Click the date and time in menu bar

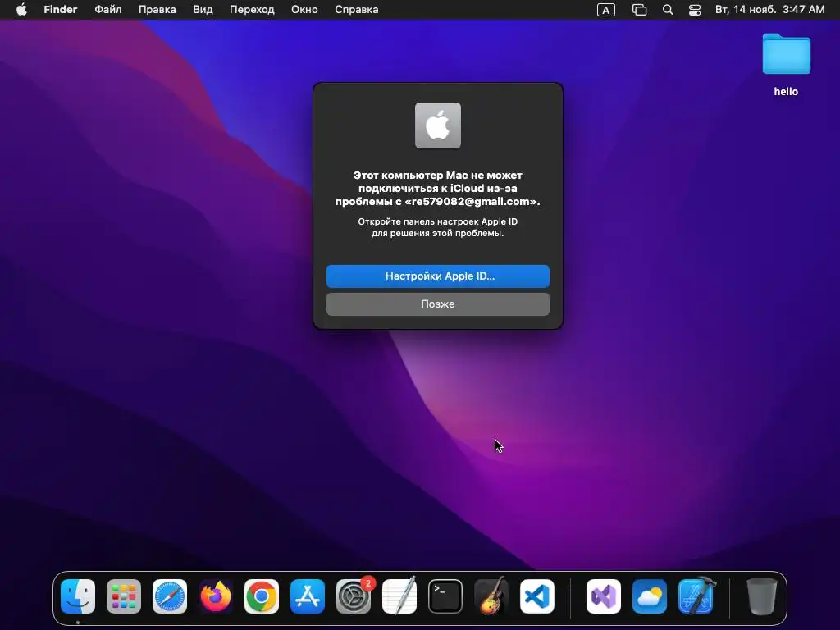click(769, 10)
